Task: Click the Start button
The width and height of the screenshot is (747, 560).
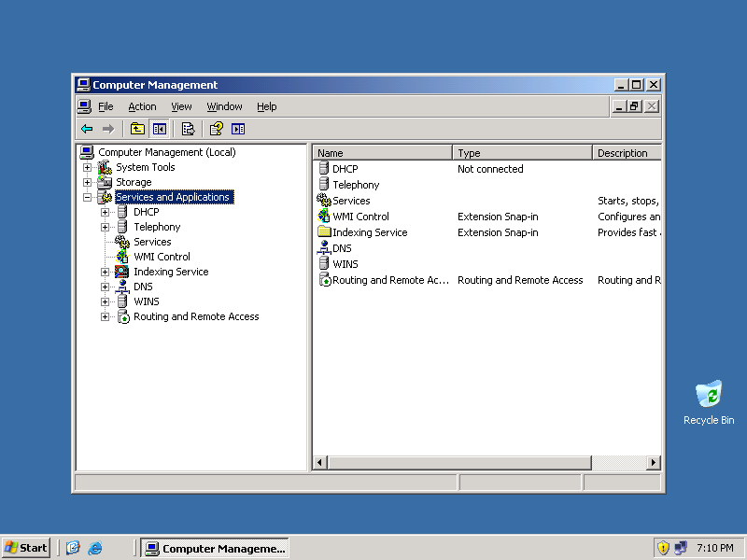Action: [26, 548]
